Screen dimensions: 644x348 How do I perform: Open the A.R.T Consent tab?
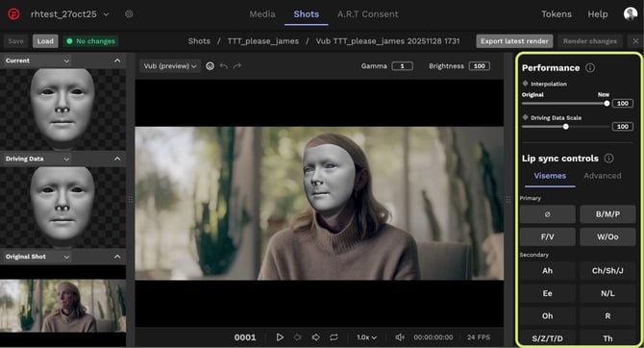(x=367, y=14)
